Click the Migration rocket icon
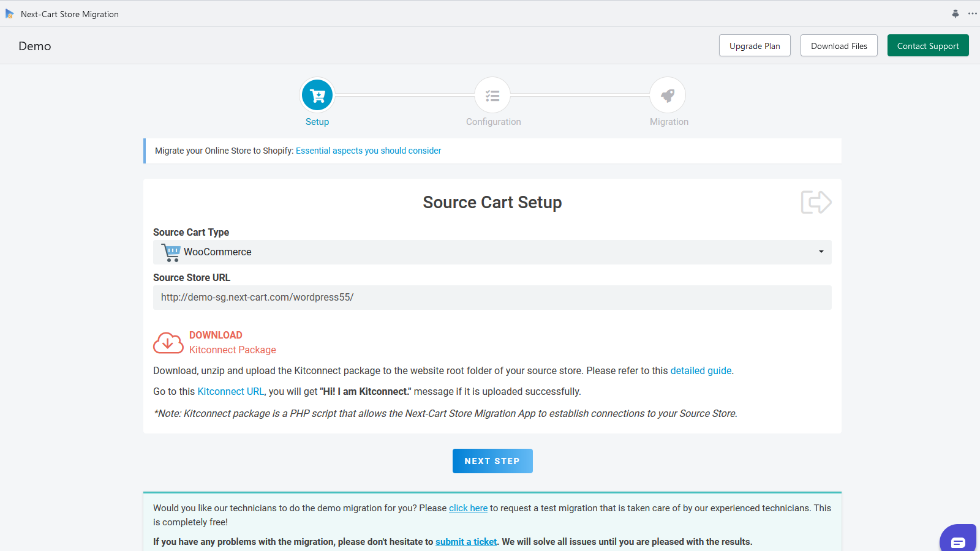This screenshot has height=551, width=980. click(x=668, y=95)
